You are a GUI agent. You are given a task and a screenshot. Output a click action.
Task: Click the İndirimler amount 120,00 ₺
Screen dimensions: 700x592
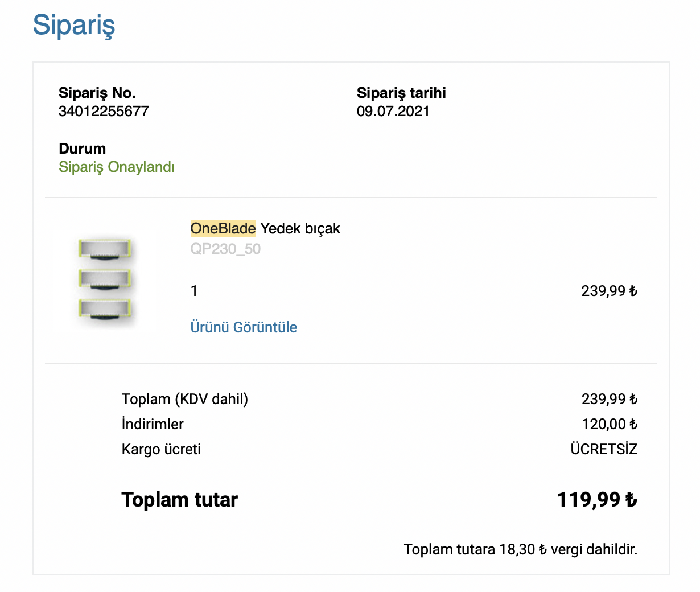(610, 424)
